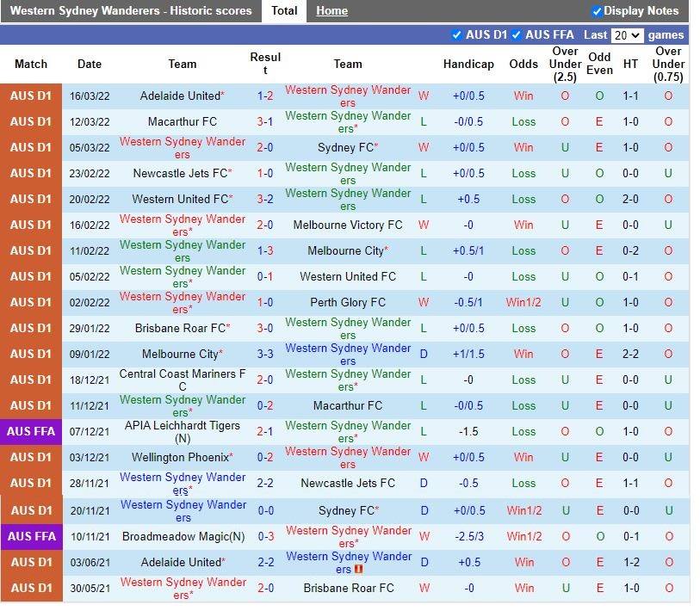Click Macarthur FC in the 12/03/22 row
The image size is (700, 611).
[183, 121]
